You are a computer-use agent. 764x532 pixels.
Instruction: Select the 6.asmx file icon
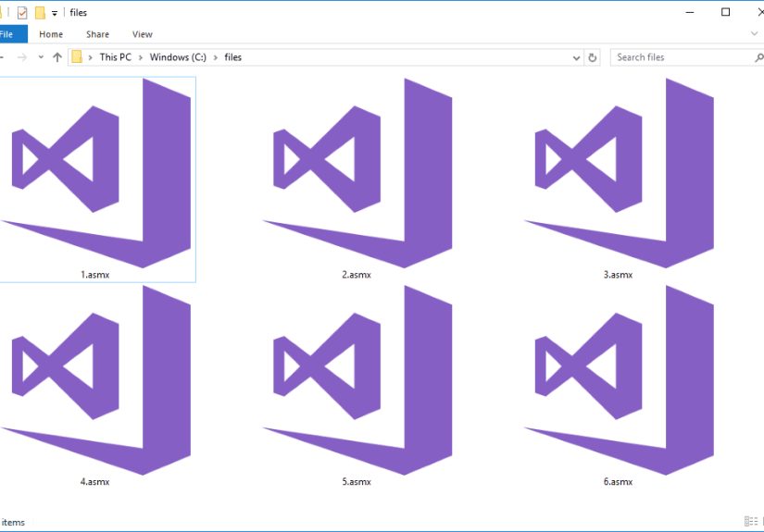(619, 380)
